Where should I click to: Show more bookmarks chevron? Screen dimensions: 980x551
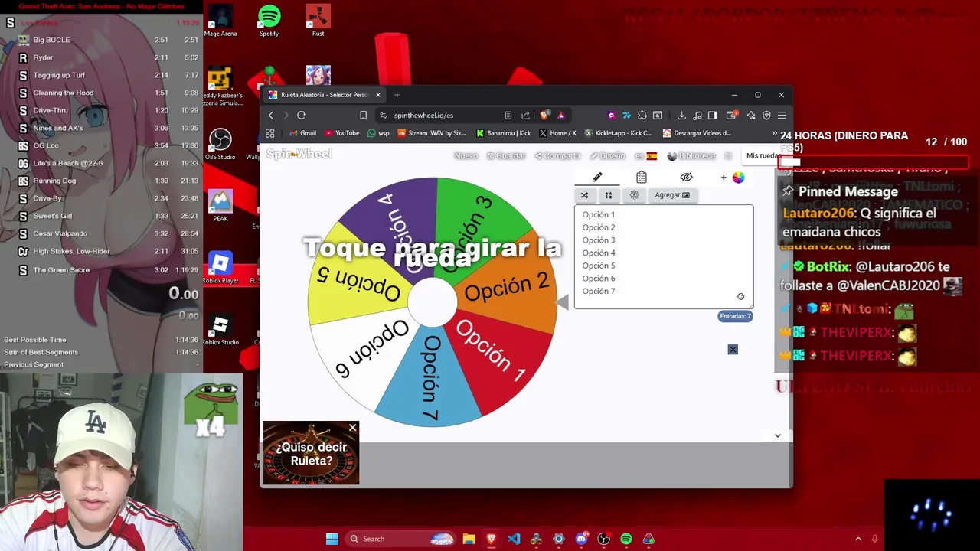pyautogui.click(x=774, y=132)
